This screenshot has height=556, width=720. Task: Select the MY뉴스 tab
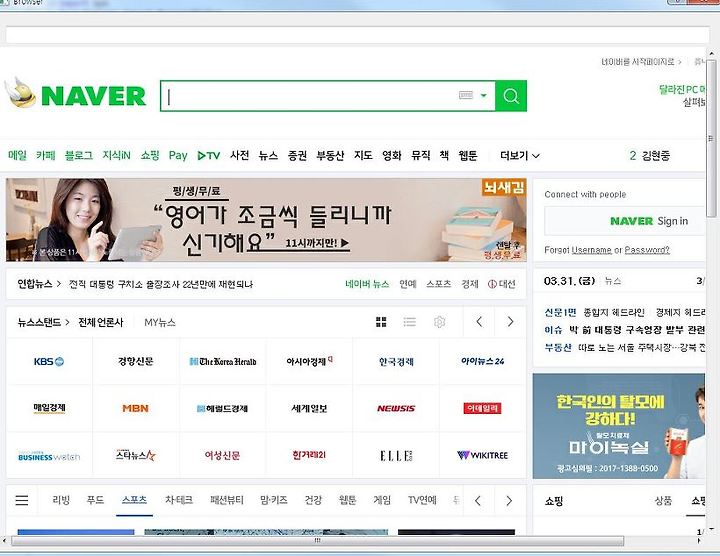[160, 322]
